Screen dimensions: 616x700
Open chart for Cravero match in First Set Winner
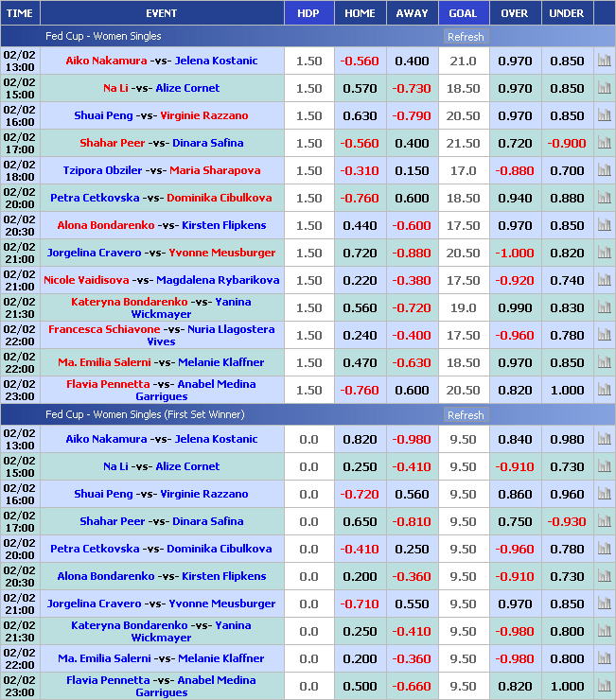[x=604, y=604]
